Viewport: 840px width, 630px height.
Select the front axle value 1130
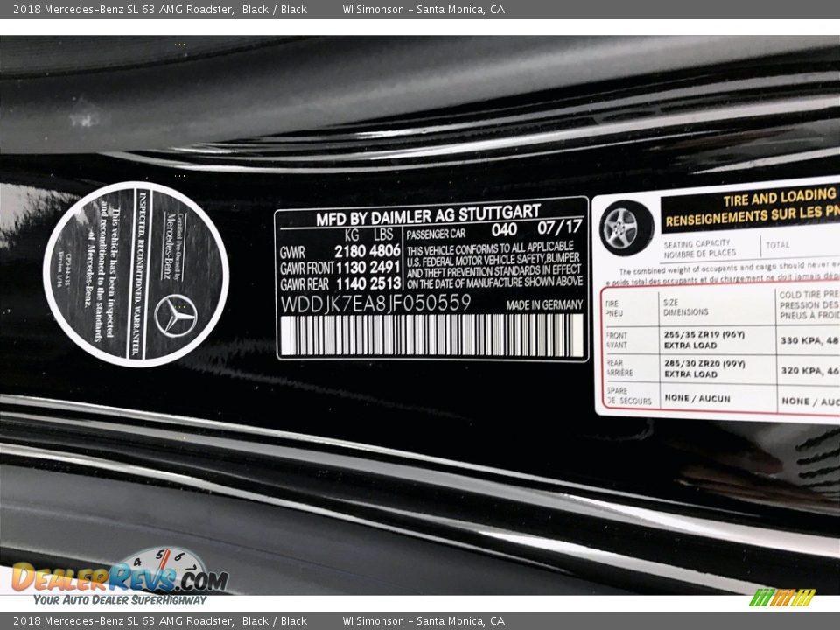pos(351,268)
